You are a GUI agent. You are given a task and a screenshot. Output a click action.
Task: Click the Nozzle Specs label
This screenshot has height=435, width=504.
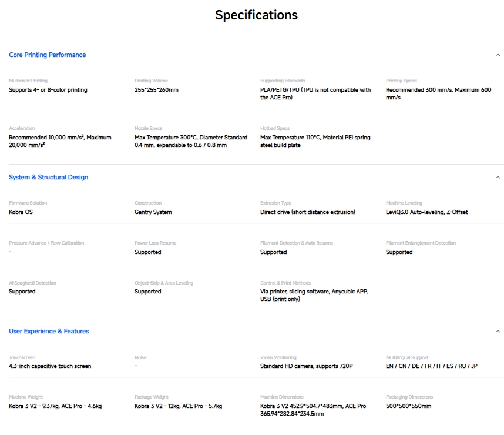click(149, 128)
